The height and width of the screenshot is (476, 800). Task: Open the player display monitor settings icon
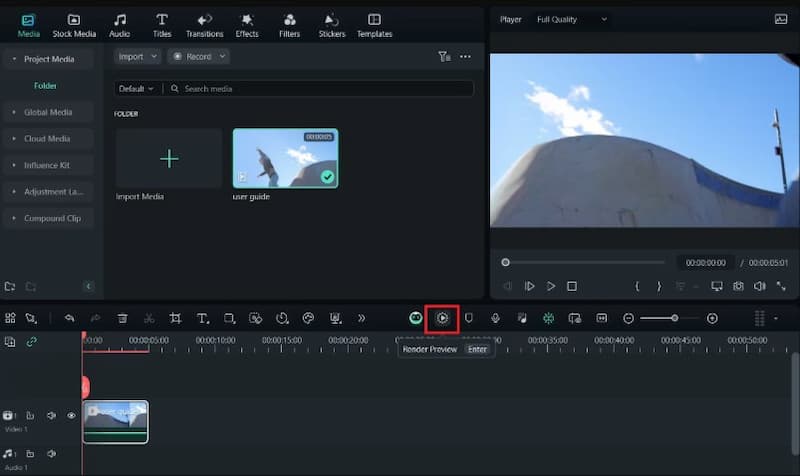(x=717, y=286)
